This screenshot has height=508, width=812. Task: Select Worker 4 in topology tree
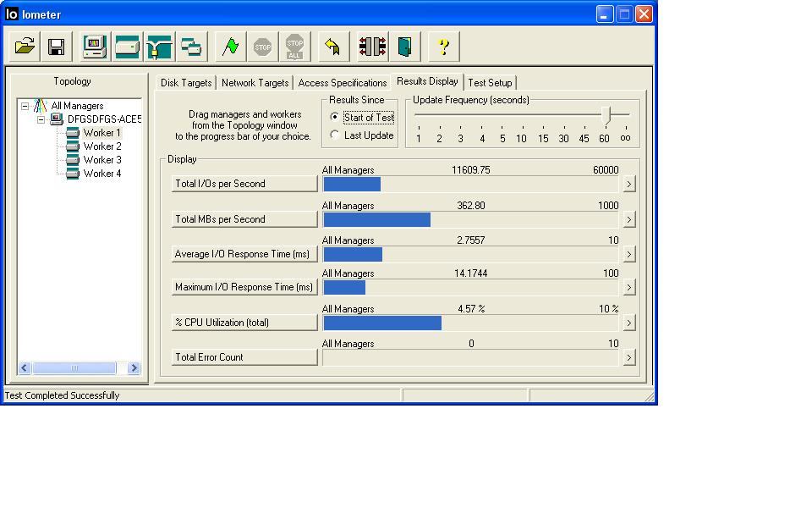pos(102,173)
